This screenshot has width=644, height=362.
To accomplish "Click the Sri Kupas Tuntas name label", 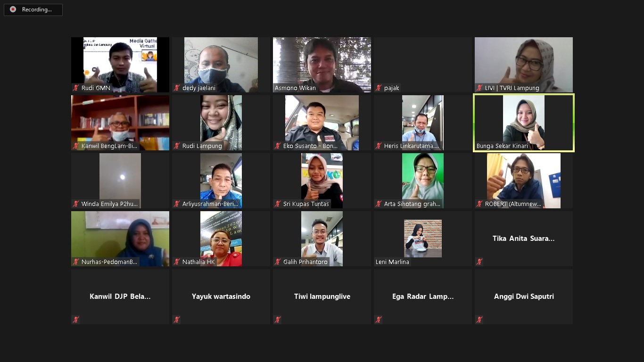I will [x=306, y=204].
